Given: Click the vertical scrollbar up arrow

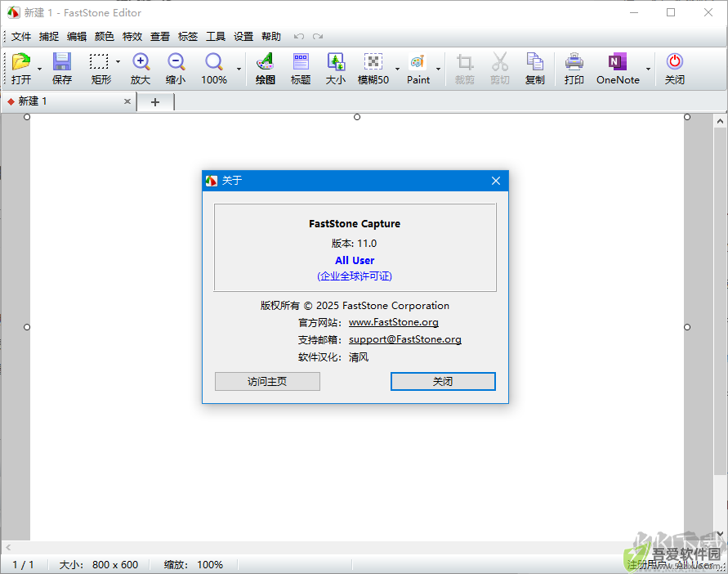Looking at the screenshot, I should (x=720, y=121).
